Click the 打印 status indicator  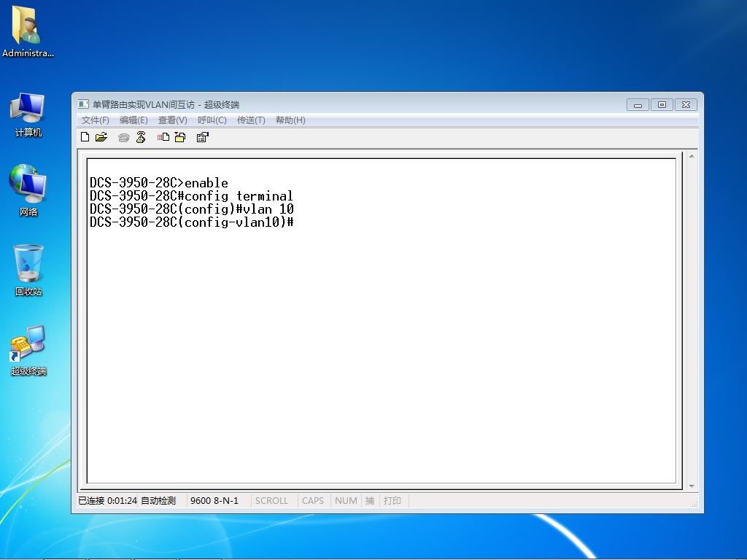pos(392,500)
